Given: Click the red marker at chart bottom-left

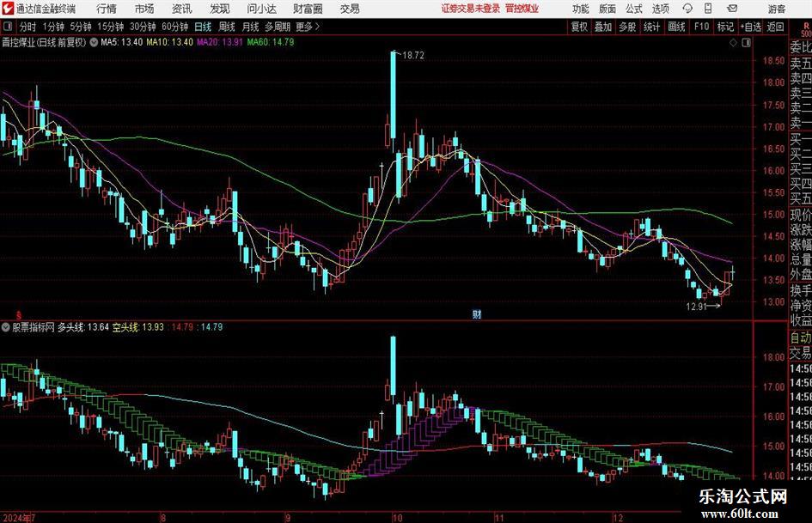Looking at the screenshot, I should tap(19, 314).
